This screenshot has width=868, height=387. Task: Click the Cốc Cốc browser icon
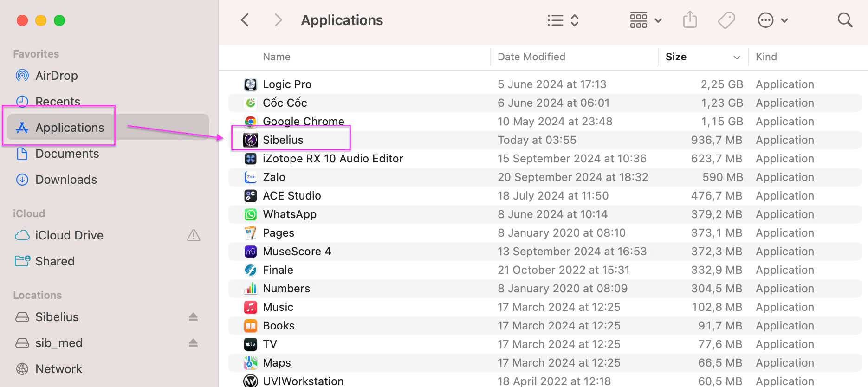(251, 103)
